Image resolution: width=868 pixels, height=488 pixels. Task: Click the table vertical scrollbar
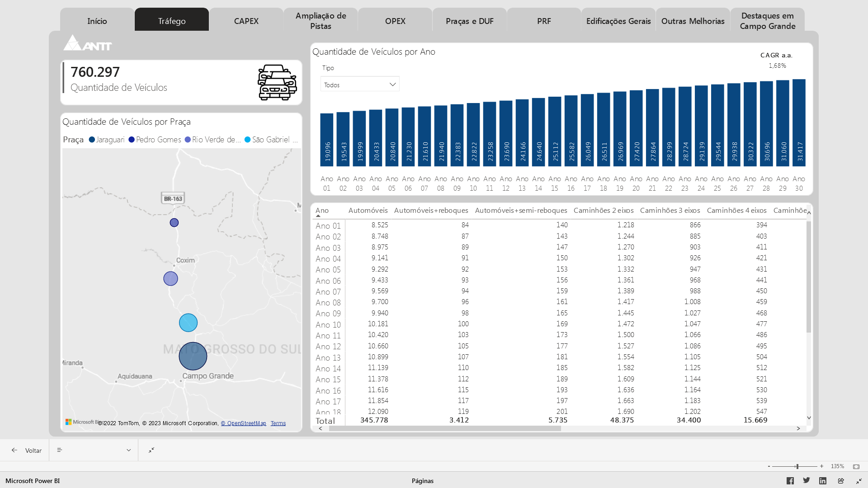(x=809, y=277)
